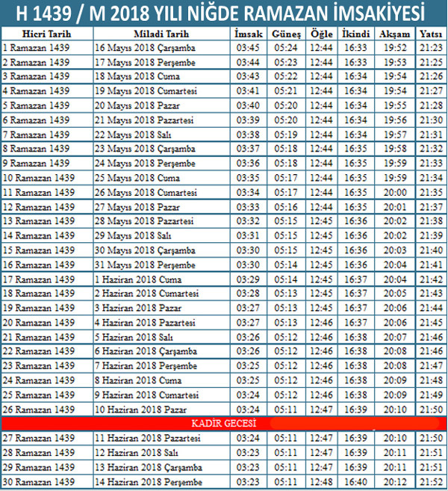Select the 1 Haziran 2018 Cuma date
448x491 pixels.
pyautogui.click(x=125, y=279)
